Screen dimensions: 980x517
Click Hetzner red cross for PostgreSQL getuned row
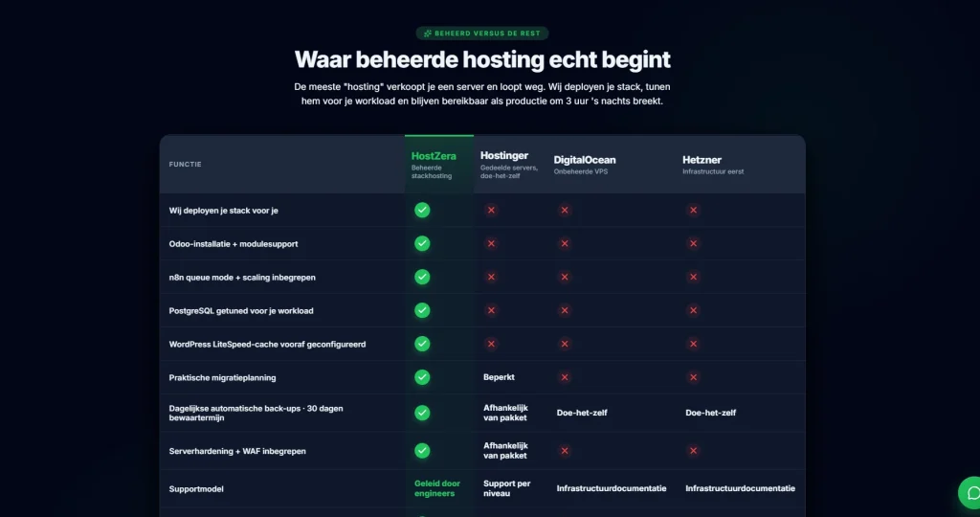point(693,310)
